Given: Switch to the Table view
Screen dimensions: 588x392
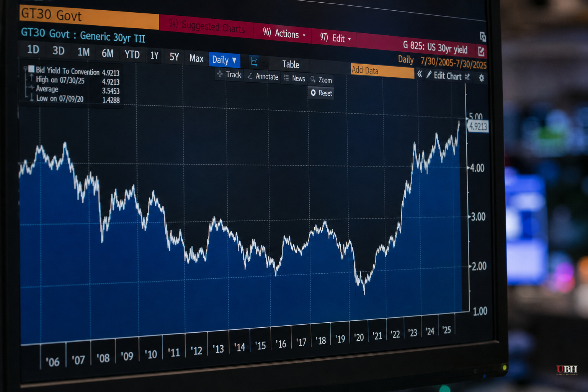Looking at the screenshot, I should (x=291, y=64).
